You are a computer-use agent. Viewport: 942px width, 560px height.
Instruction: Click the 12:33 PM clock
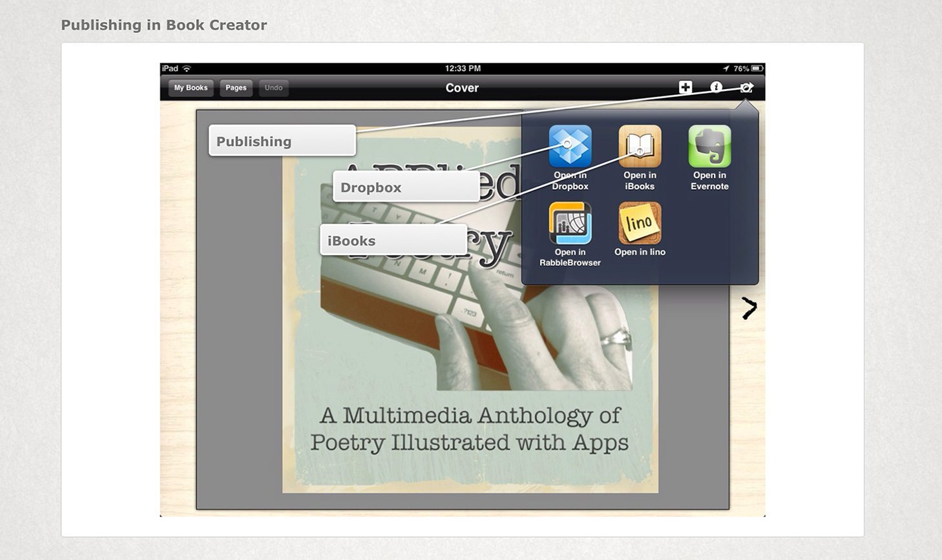click(x=463, y=68)
